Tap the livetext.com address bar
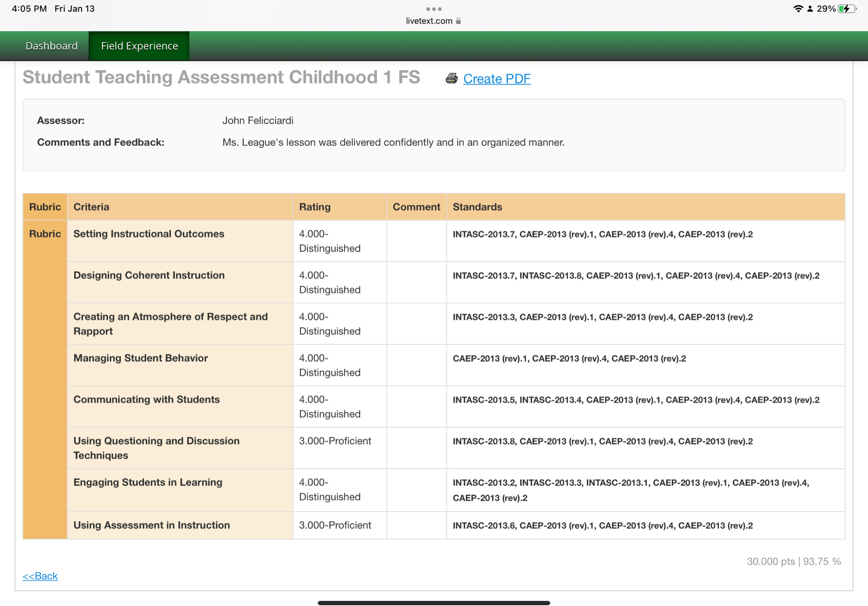 [429, 21]
